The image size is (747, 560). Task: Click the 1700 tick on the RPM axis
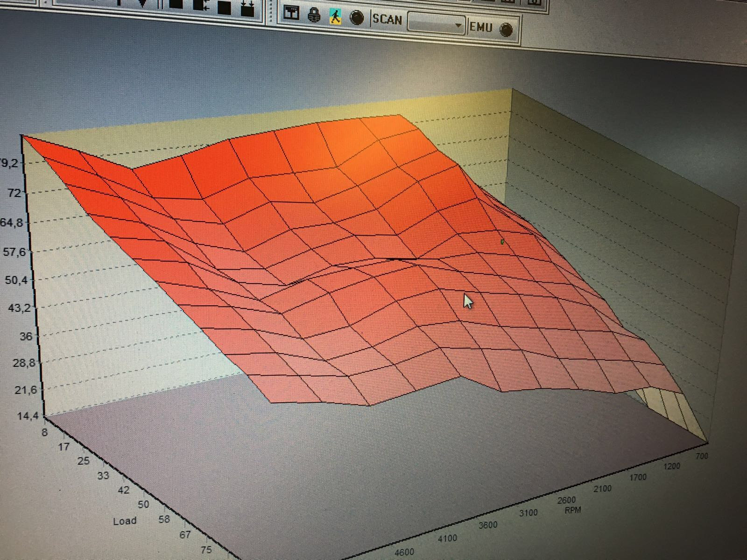(638, 477)
